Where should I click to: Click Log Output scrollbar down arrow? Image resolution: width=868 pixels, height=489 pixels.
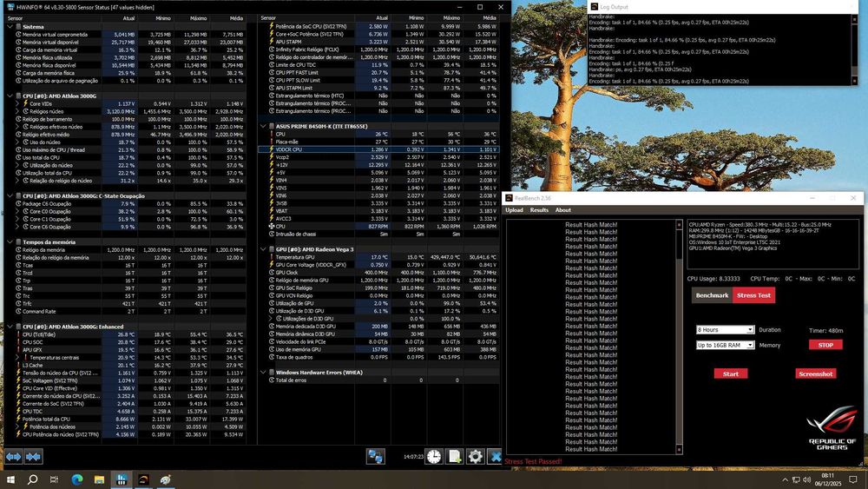coord(854,81)
